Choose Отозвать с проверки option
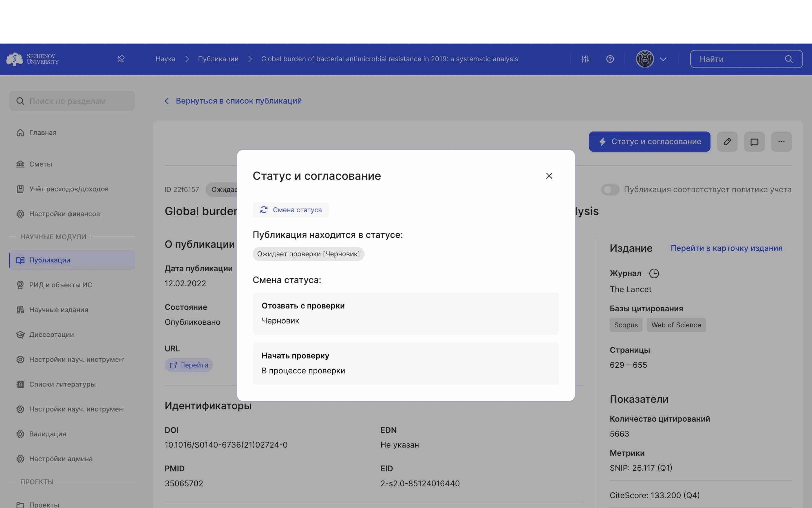812x508 pixels. (x=406, y=314)
